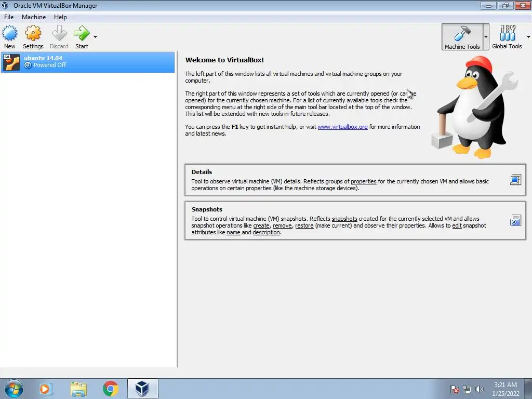Open the Help menu
Image resolution: width=532 pixels, height=399 pixels.
(x=60, y=17)
